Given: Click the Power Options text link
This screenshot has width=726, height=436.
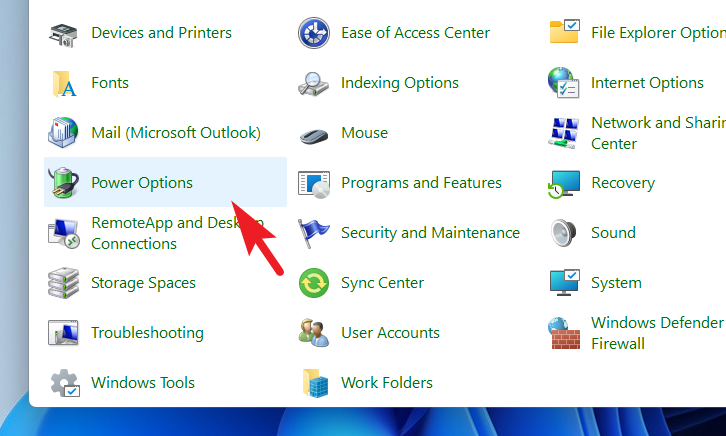Looking at the screenshot, I should 142,183.
